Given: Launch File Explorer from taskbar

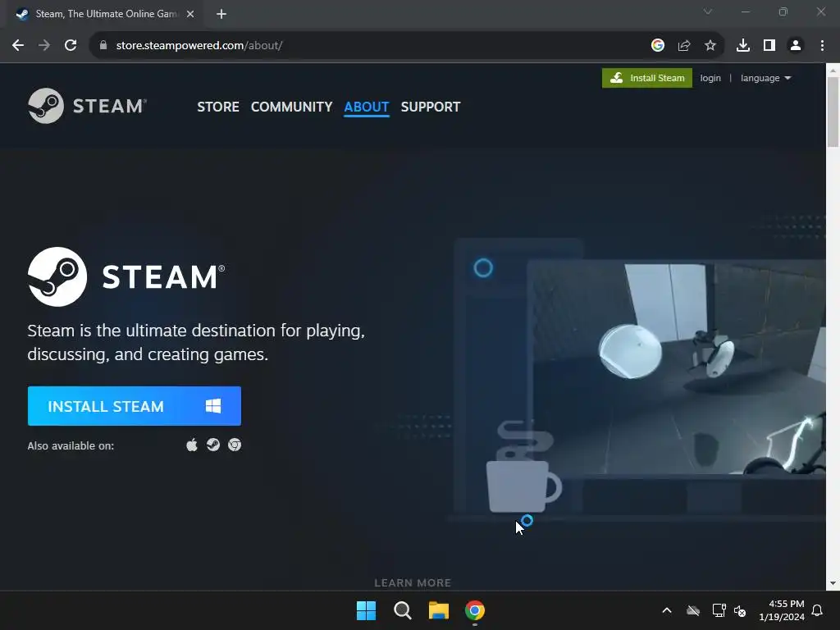Looking at the screenshot, I should (x=438, y=610).
